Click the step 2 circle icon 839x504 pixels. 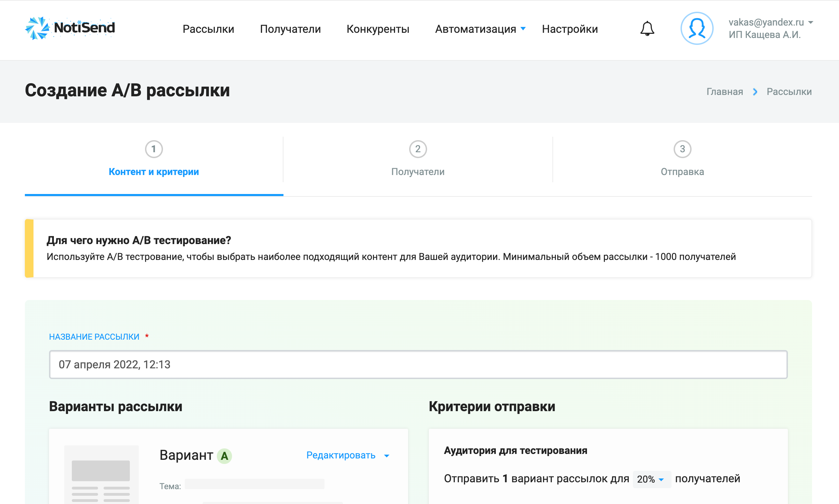click(418, 149)
